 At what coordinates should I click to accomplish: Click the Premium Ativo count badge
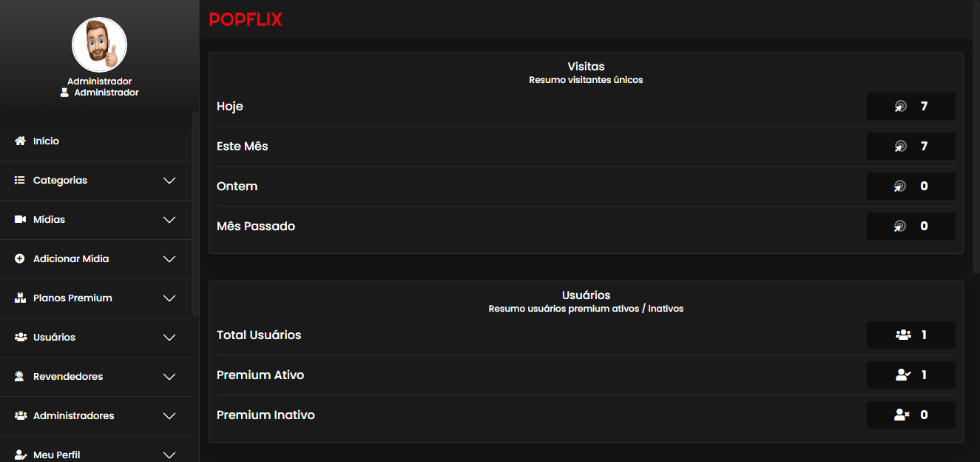pyautogui.click(x=910, y=375)
